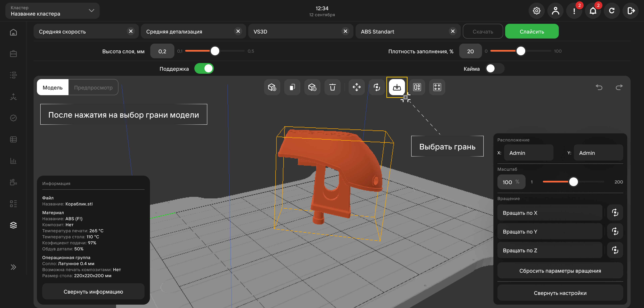Switch to the Модель tab
Image resolution: width=644 pixels, height=308 pixels.
(52, 87)
